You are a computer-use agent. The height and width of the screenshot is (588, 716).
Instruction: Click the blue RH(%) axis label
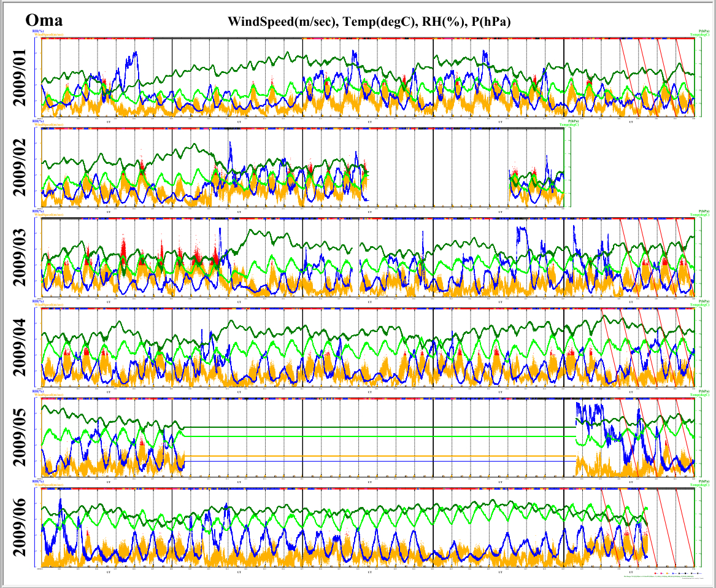point(38,31)
